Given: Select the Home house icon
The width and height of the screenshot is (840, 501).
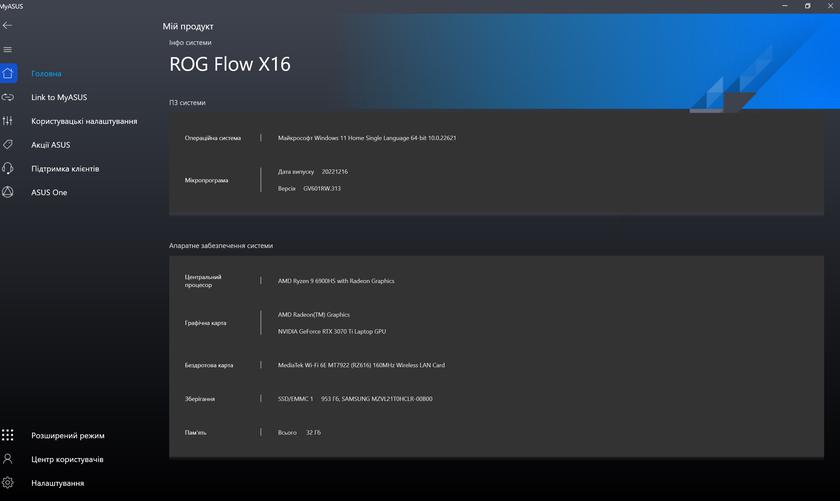Looking at the screenshot, I should pos(8,73).
